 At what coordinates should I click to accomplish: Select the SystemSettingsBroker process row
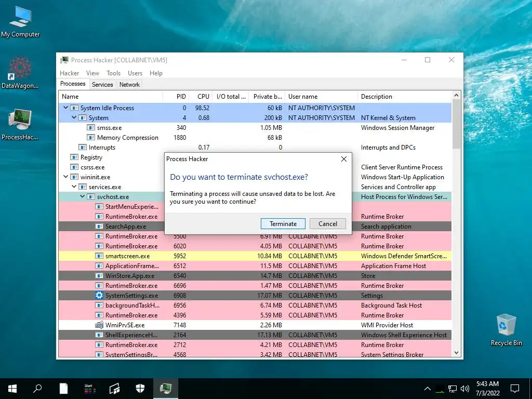(255, 354)
